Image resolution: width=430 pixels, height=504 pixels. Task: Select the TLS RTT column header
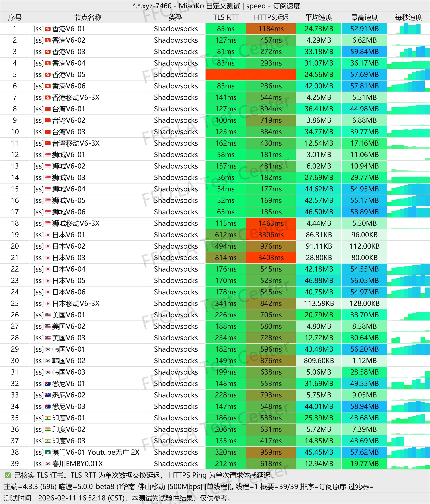(226, 17)
